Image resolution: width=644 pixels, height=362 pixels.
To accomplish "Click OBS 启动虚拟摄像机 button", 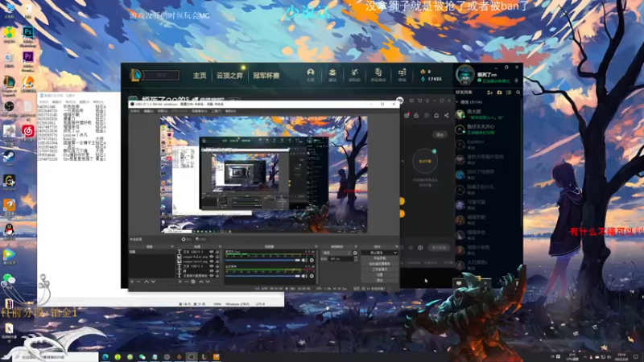I will pyautogui.click(x=380, y=264).
